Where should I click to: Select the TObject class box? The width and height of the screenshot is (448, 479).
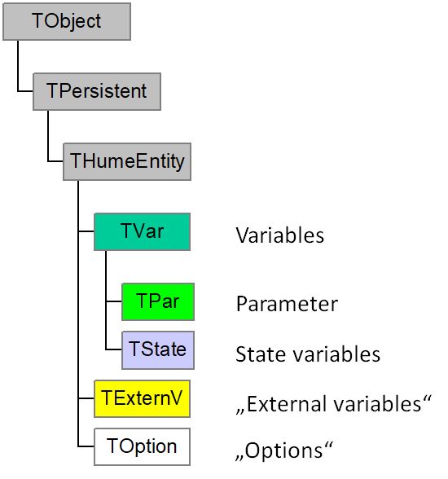click(x=67, y=21)
